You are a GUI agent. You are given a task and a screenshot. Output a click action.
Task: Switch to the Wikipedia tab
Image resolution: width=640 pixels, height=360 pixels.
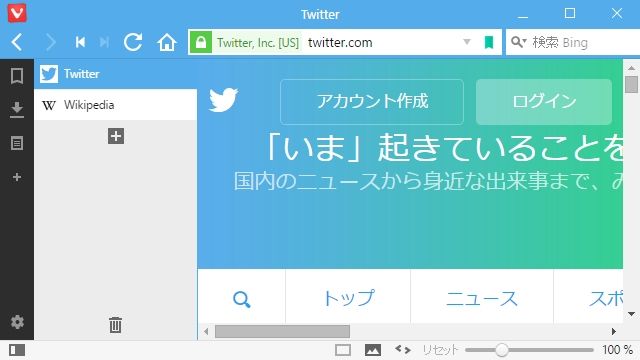click(116, 105)
